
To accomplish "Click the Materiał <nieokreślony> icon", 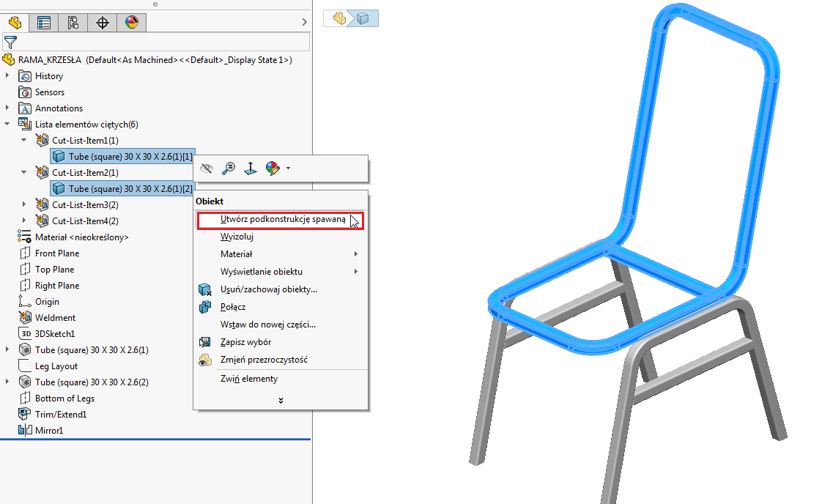I will point(24,237).
